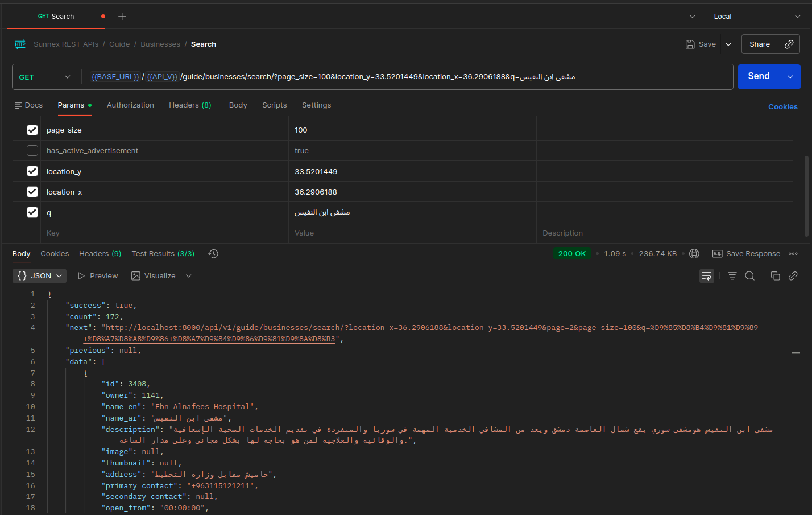Add a new request tab
Image resolution: width=812 pixels, height=515 pixels.
[122, 17]
